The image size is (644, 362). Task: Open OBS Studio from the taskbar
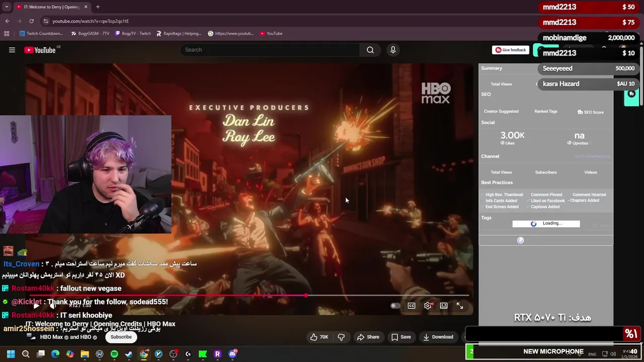pos(174,354)
